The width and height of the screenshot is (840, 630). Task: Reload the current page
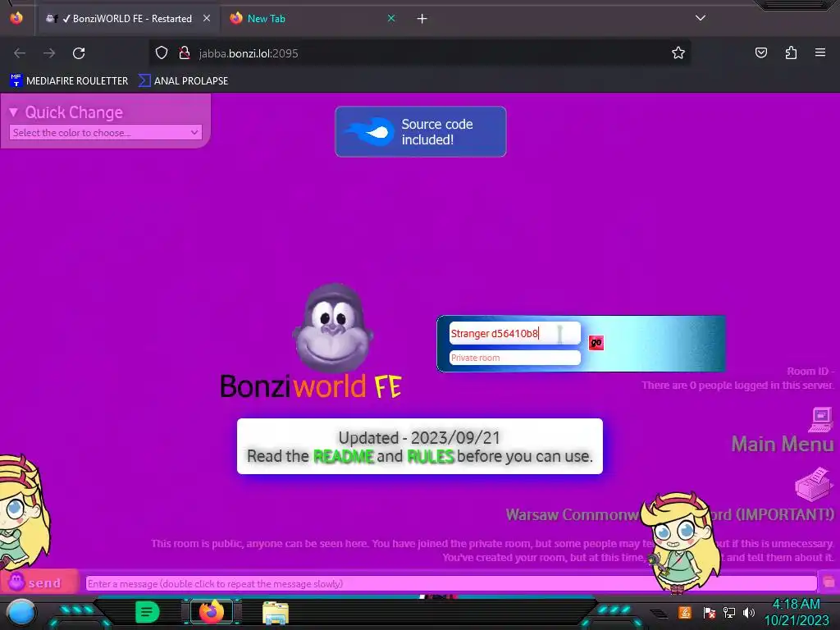[x=79, y=53]
